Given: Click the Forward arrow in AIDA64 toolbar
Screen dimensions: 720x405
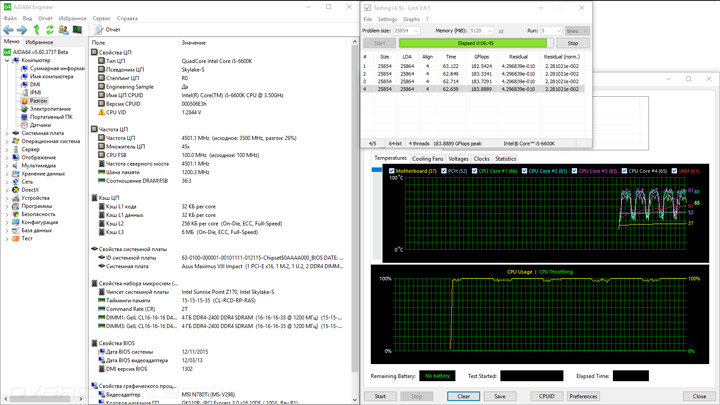Looking at the screenshot, I should click(22, 30).
